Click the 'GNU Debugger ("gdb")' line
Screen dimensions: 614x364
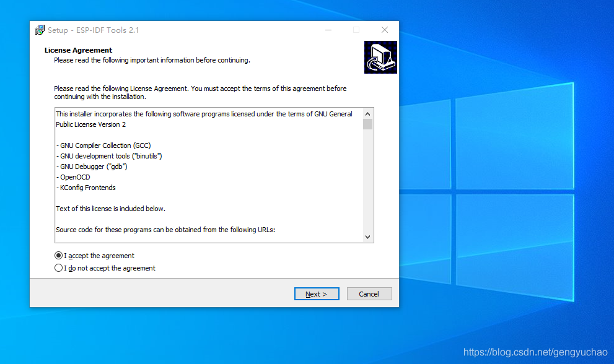[x=92, y=167]
